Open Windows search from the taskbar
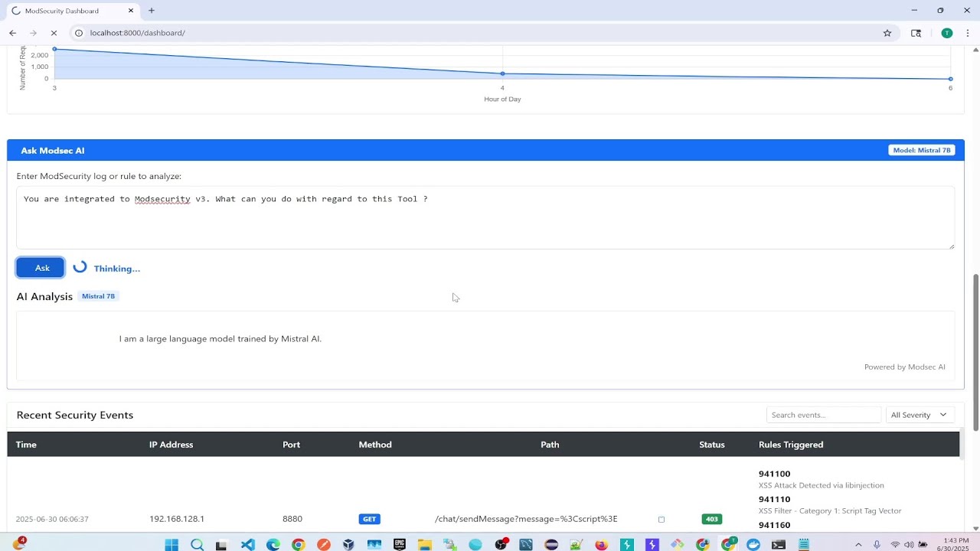 pyautogui.click(x=197, y=545)
